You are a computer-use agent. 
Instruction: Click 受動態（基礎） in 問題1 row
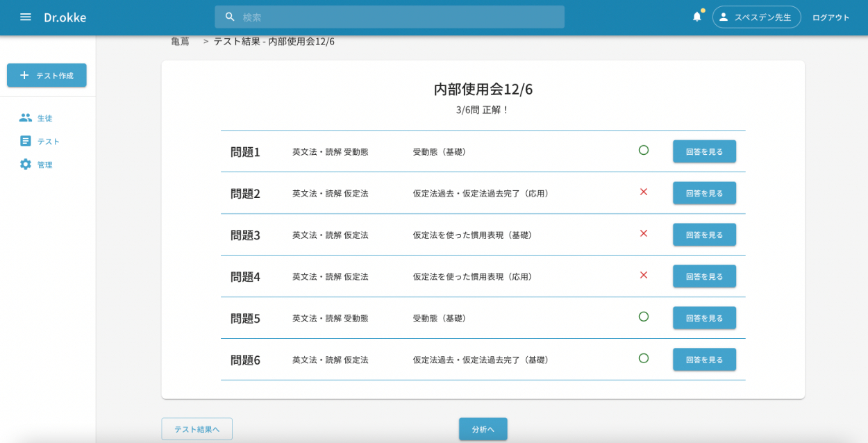[x=441, y=152]
